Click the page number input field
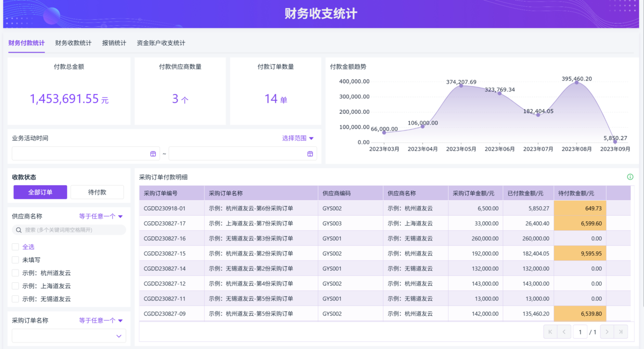The width and height of the screenshot is (644, 349). tap(580, 332)
